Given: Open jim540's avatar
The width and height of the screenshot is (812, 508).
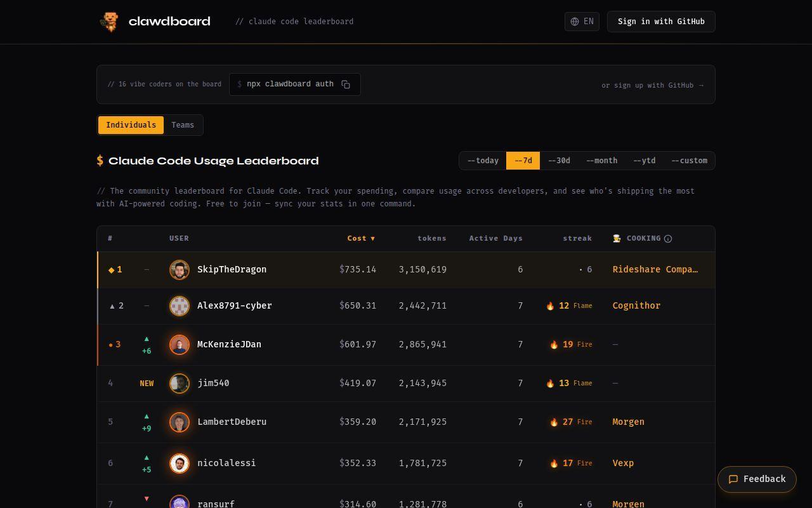Looking at the screenshot, I should [x=180, y=384].
